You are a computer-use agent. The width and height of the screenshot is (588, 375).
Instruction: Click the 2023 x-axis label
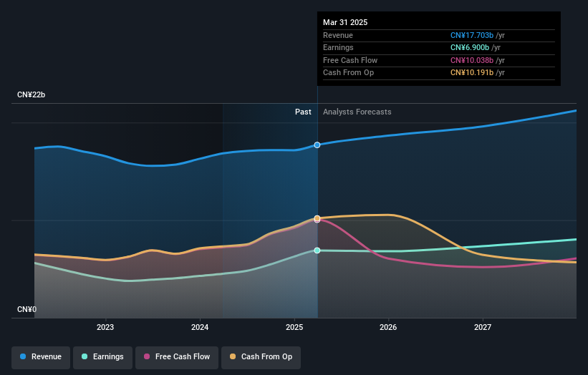(105, 327)
